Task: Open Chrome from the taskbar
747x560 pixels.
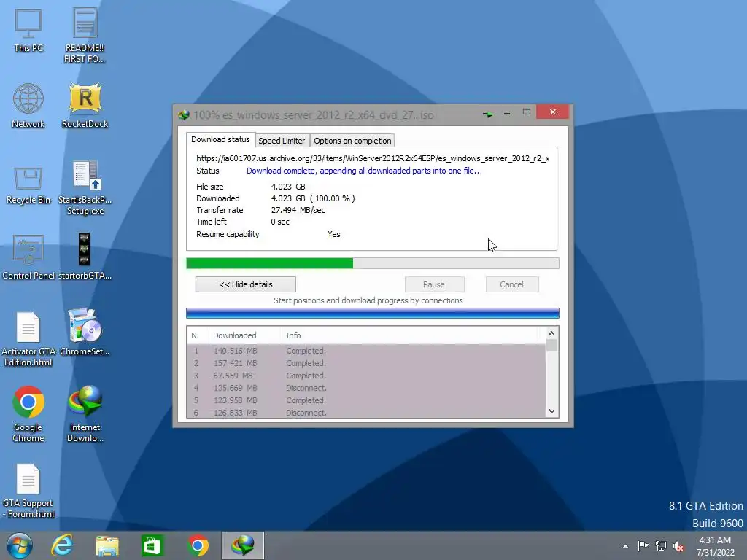Action: (x=198, y=545)
